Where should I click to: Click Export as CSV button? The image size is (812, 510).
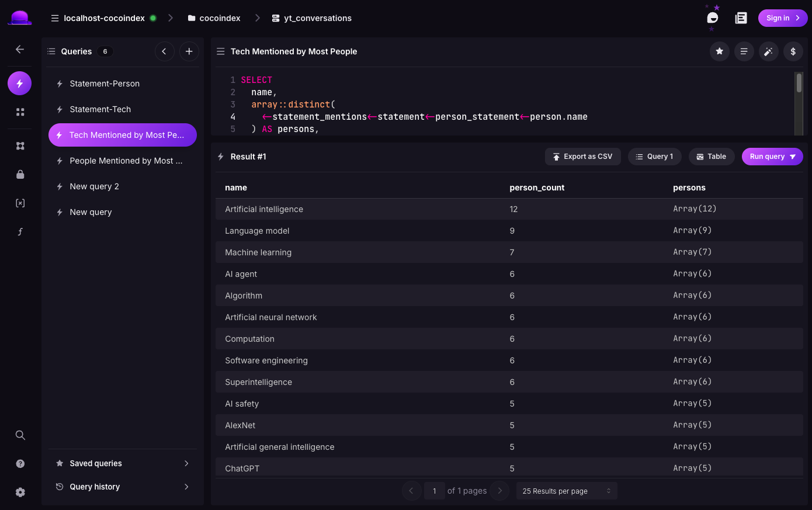583,157
